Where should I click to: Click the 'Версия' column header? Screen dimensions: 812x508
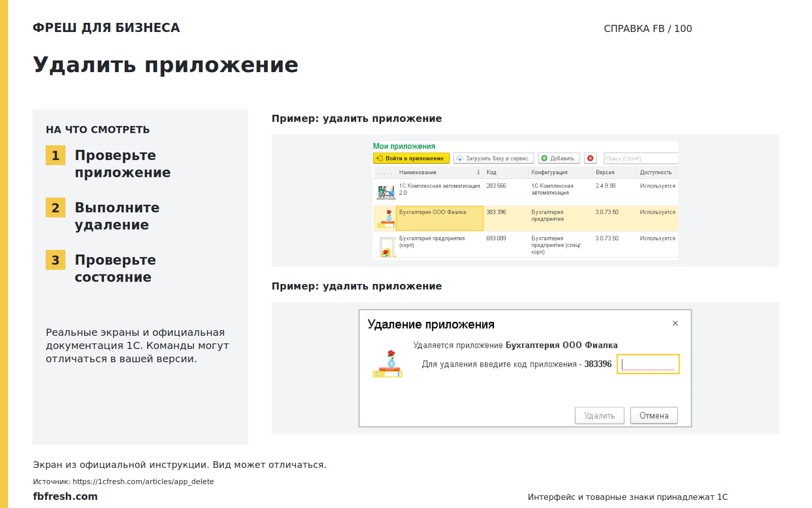(615, 172)
